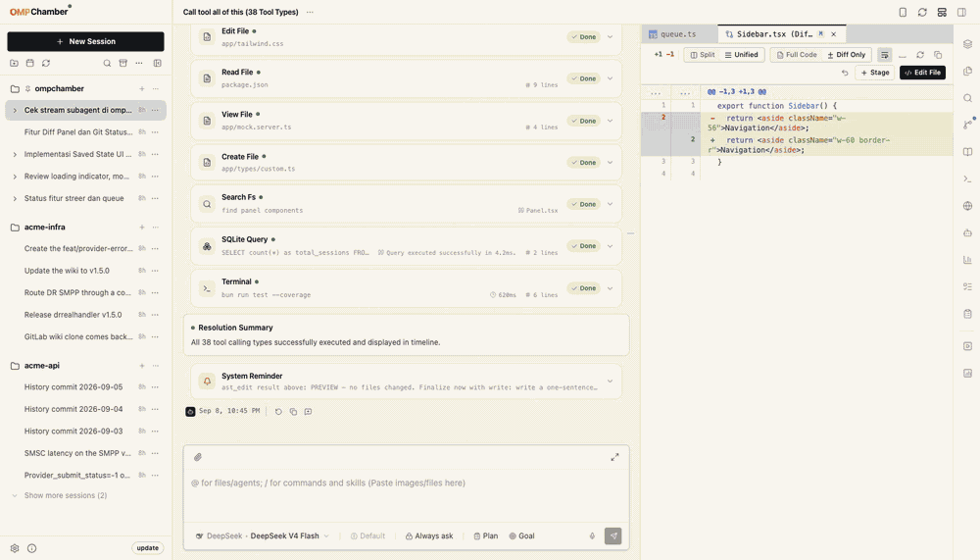Select the acme-api project folder
The width and height of the screenshot is (980, 560).
click(42, 366)
